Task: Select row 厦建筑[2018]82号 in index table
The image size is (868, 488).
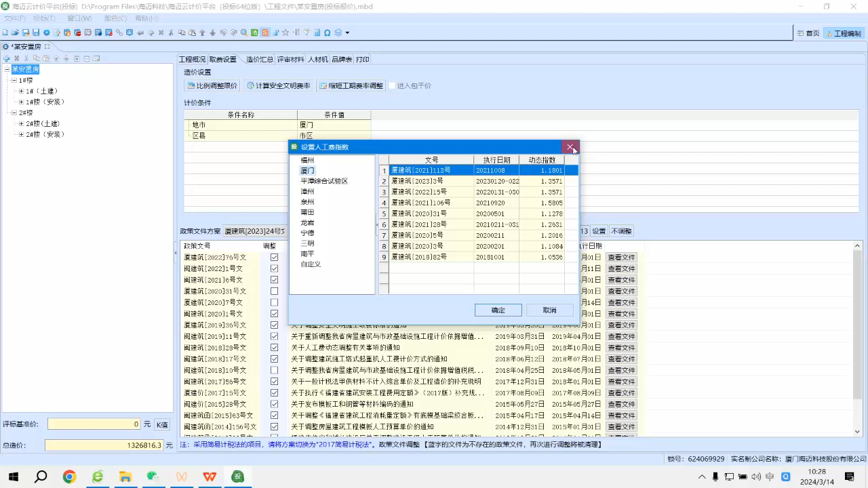Action: click(477, 258)
